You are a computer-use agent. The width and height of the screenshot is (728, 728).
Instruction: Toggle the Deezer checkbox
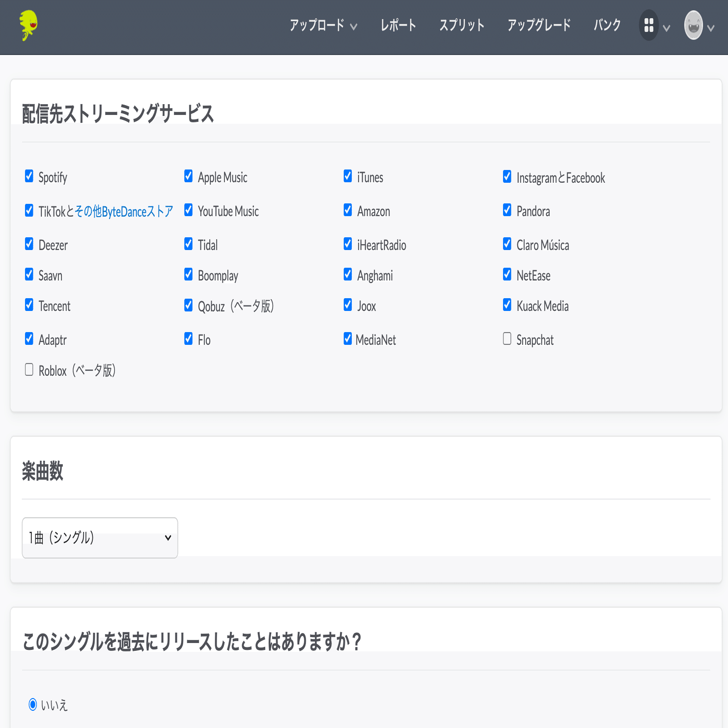[x=29, y=244]
